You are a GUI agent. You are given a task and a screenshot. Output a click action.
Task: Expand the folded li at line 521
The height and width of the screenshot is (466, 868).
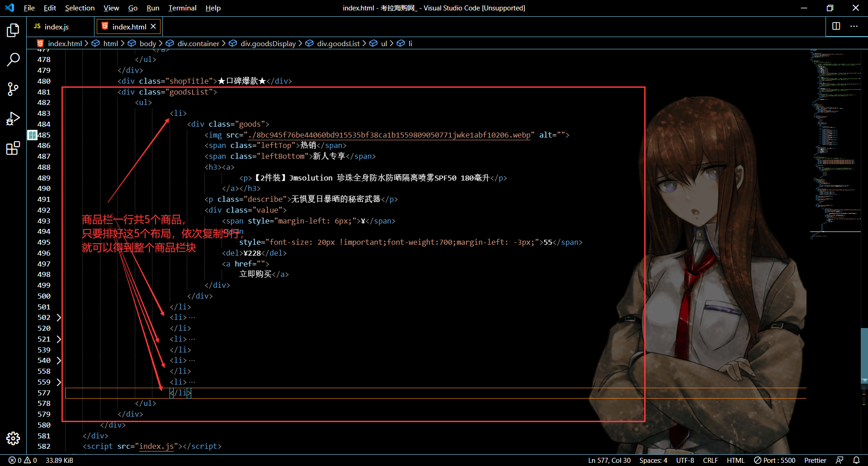tap(59, 339)
